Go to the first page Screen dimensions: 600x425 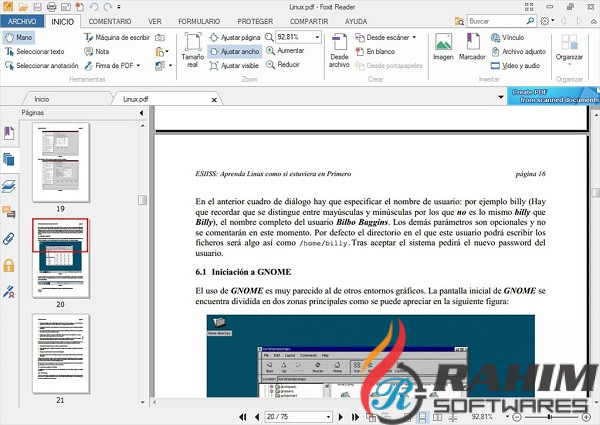[243, 417]
